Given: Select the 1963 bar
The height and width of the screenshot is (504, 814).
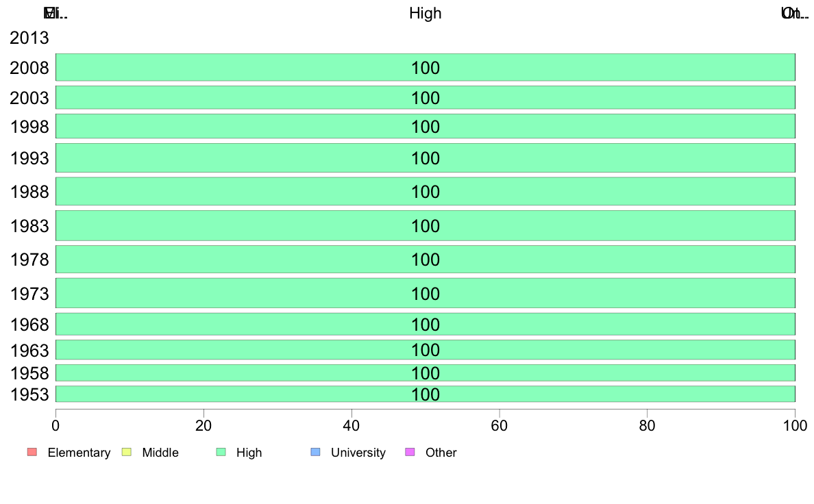Looking at the screenshot, I should (x=425, y=350).
